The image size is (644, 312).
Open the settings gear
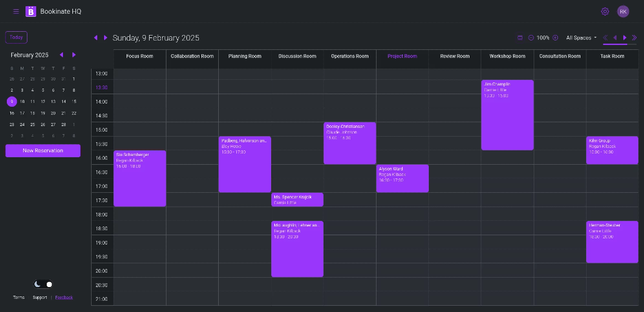click(605, 11)
